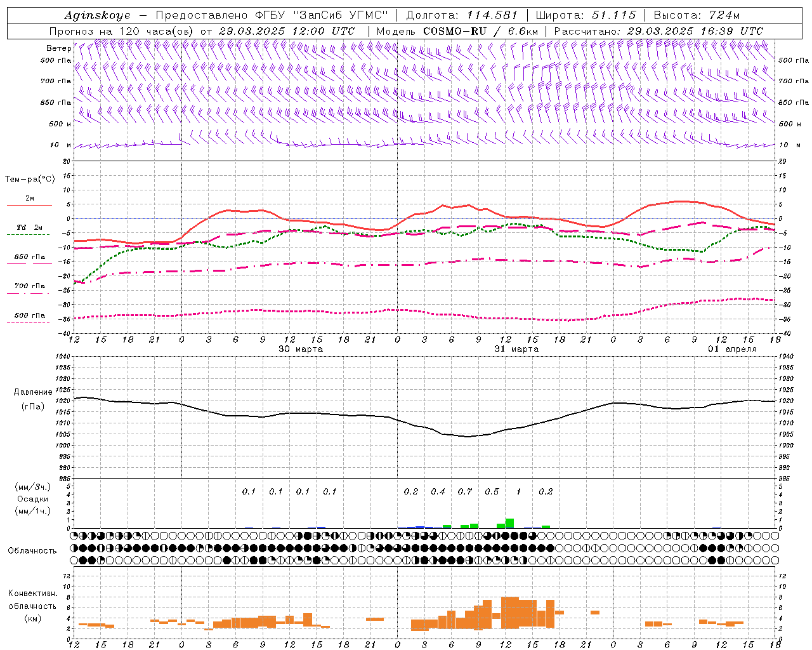The height and width of the screenshot is (650, 812).
Task: Select the 31 марта date label
Action: pos(516,349)
